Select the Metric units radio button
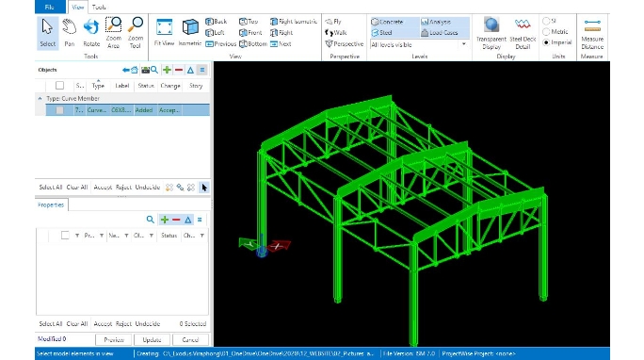644x360 pixels. coord(546,32)
